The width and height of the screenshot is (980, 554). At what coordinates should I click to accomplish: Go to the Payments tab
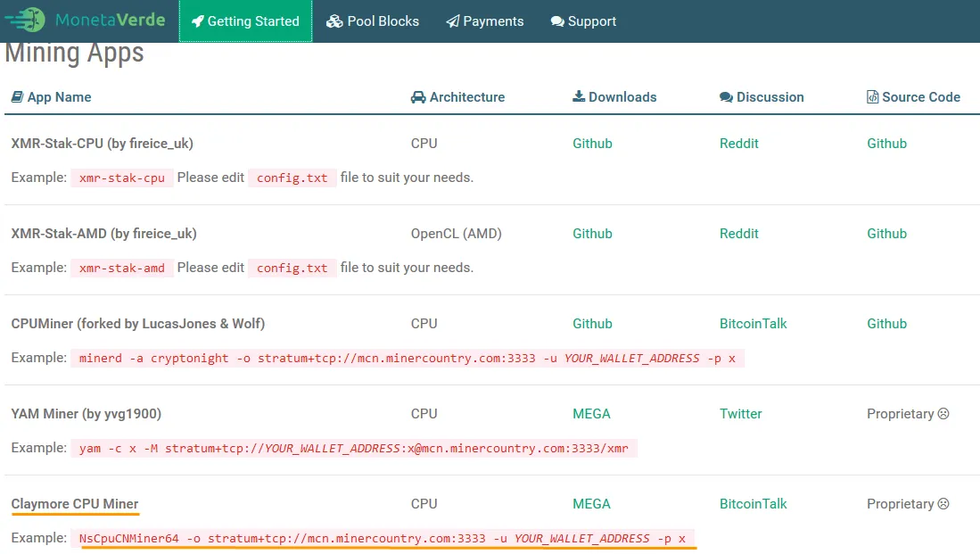point(485,21)
